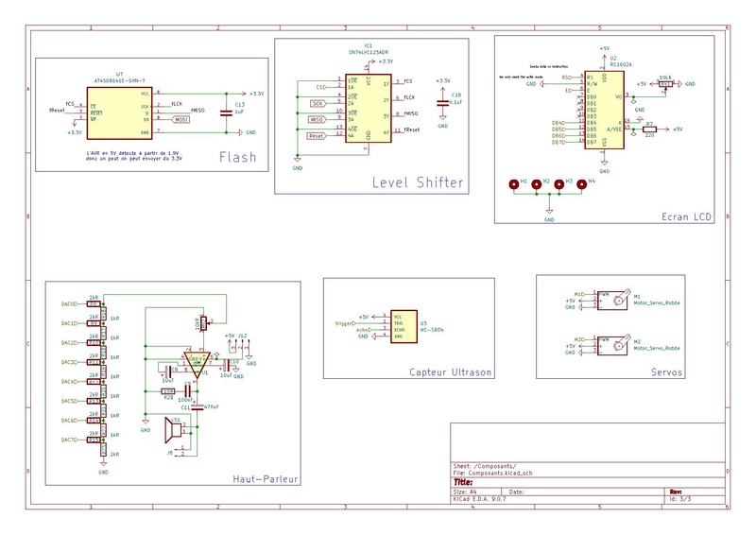Viewport: 756px width, 535px height.
Task: Click the Level Shifter block title text
Action: click(418, 182)
